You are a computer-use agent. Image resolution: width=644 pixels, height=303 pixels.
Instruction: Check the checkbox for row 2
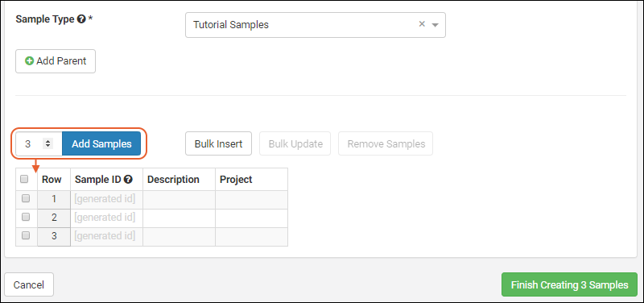[26, 217]
